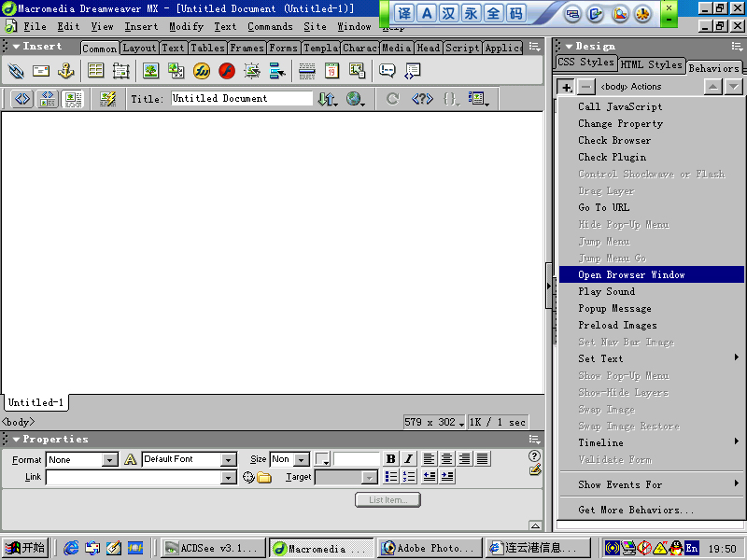Screen dimensions: 747x560
Task: Open text color swatch picker
Action: click(x=322, y=459)
